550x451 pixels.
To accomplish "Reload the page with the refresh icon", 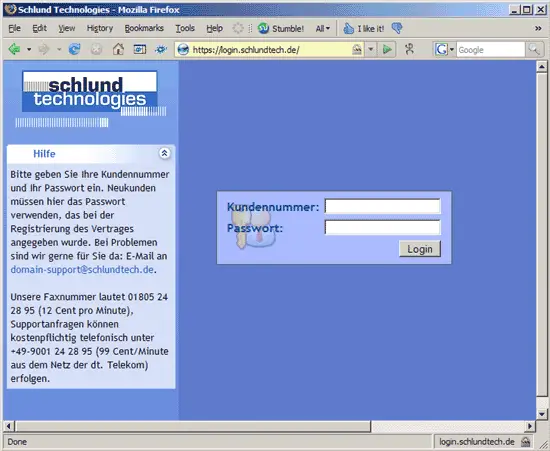I will (74, 49).
